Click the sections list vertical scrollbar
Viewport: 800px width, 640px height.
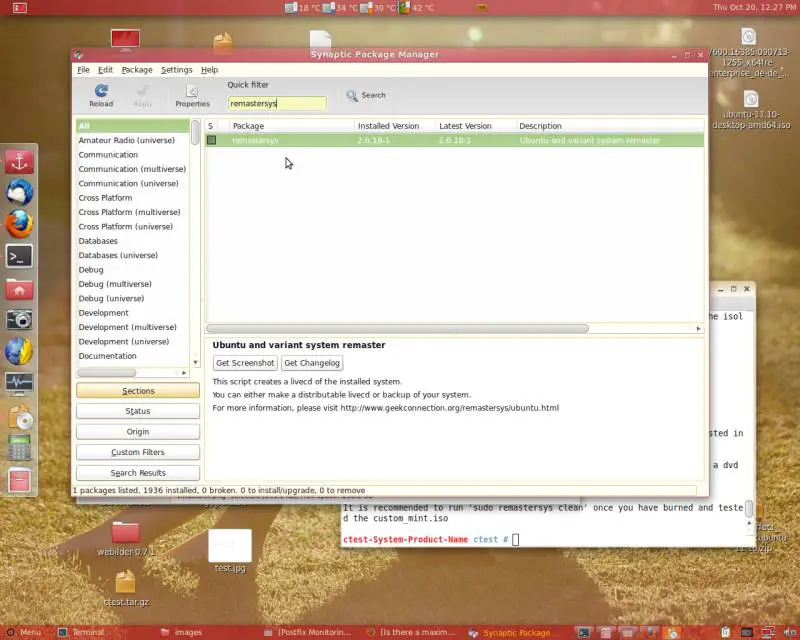pyautogui.click(x=195, y=132)
